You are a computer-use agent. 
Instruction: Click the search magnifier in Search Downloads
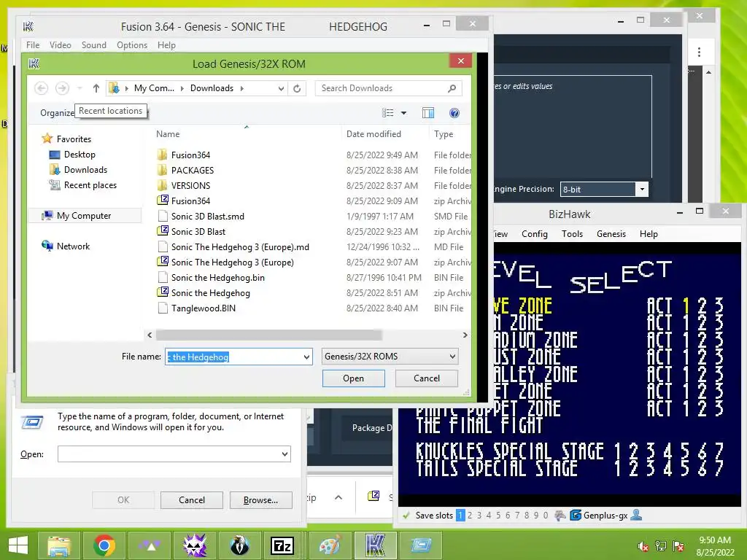point(452,88)
